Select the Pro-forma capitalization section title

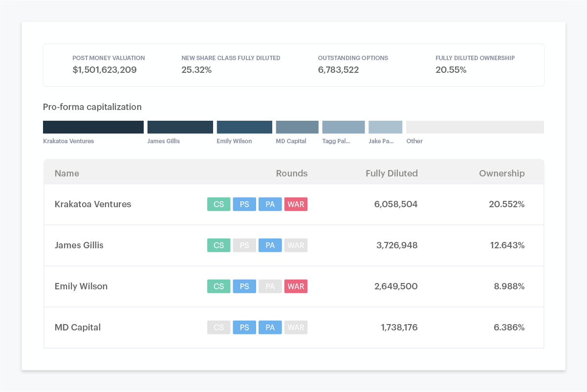[92, 107]
